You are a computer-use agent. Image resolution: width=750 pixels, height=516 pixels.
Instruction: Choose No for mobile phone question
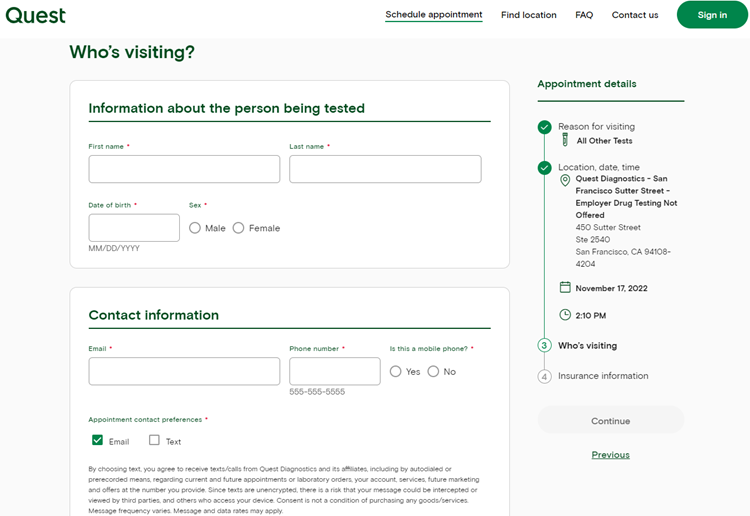pyautogui.click(x=433, y=372)
